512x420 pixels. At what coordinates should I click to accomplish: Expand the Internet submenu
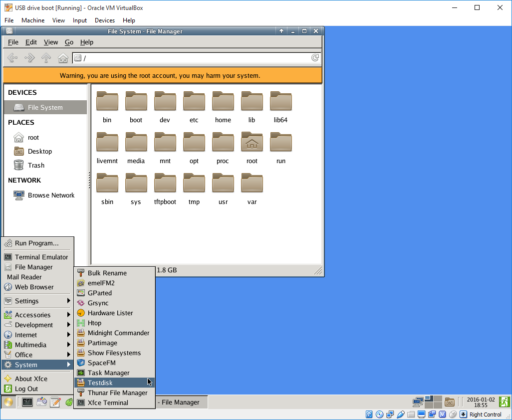37,335
